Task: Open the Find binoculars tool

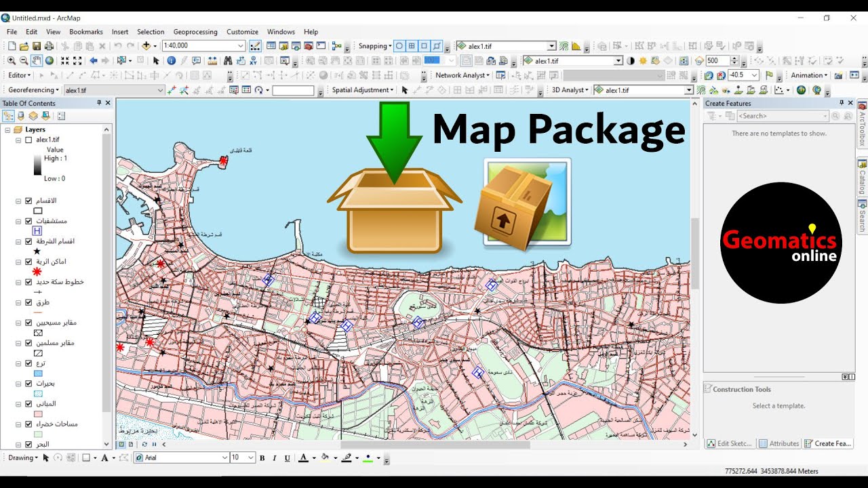Action: pos(228,60)
